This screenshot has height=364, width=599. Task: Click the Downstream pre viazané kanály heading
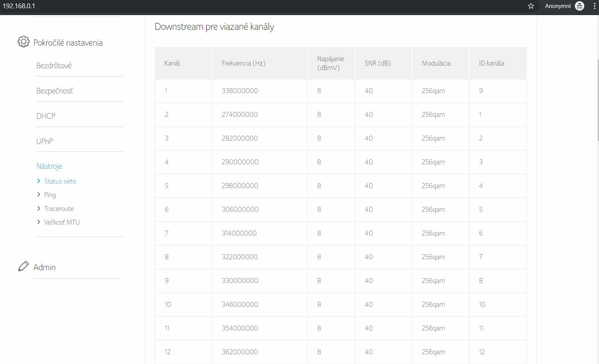(214, 27)
